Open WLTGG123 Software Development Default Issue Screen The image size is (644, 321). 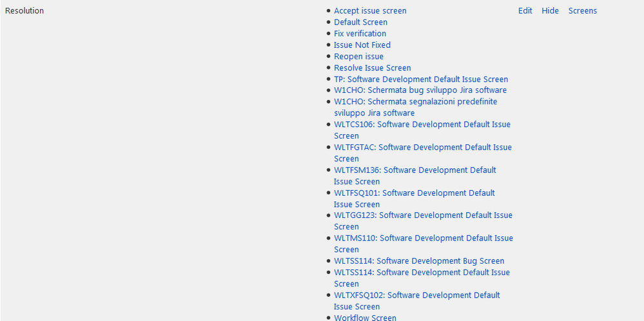[423, 221]
